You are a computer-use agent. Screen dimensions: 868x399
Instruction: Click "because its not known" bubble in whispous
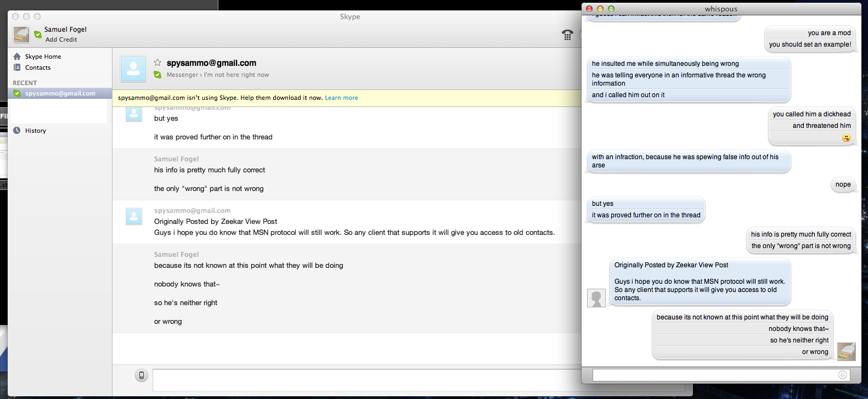(x=742, y=317)
